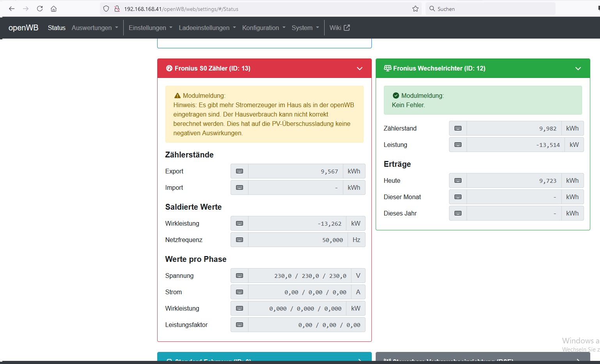The width and height of the screenshot is (600, 364).
Task: Click the Werte pro Phase heading
Action: [195, 259]
